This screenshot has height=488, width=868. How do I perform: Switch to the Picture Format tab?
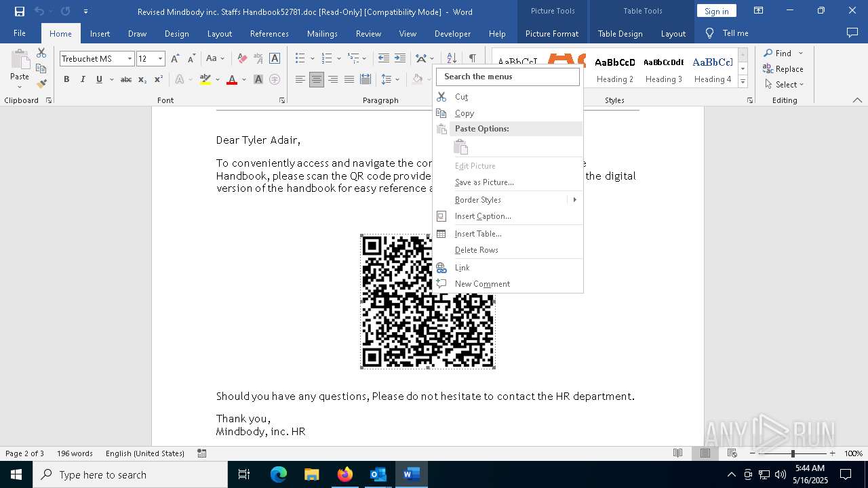552,33
